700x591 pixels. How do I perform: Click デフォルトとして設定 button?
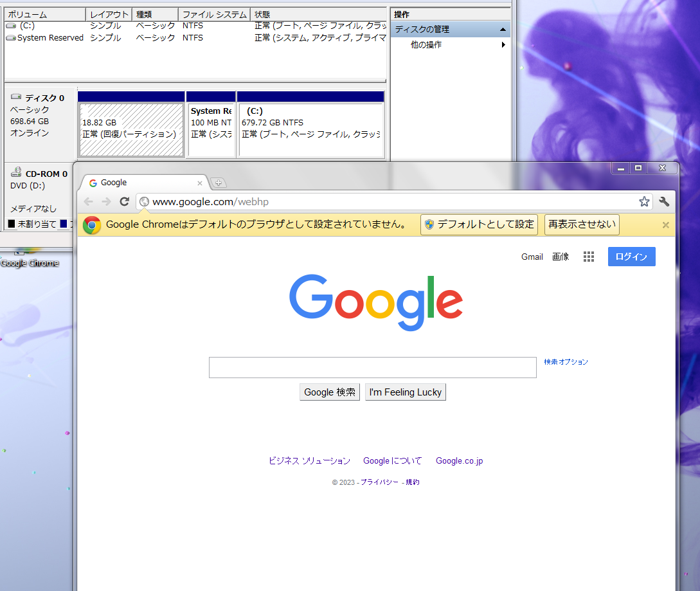[x=479, y=224]
